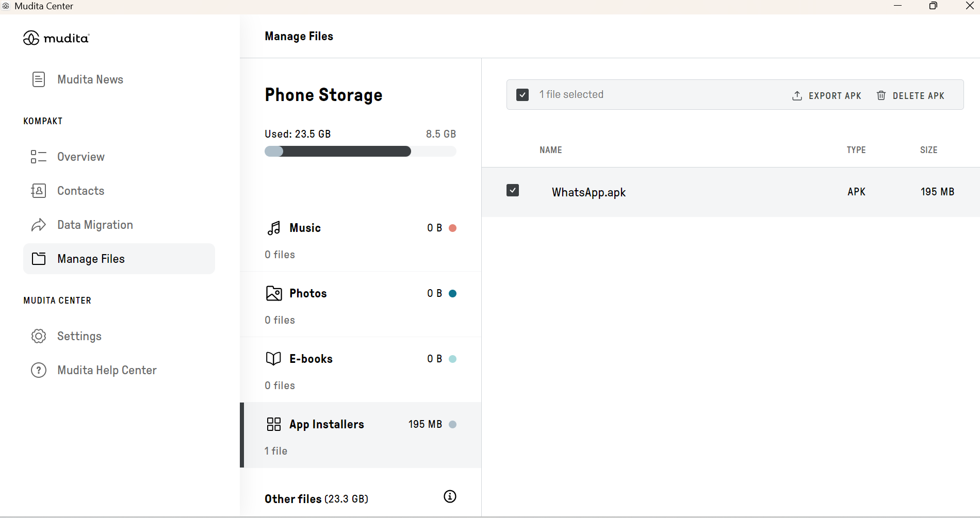Uncheck the WhatsApp.apk file checkbox
The image size is (980, 518).
tap(513, 191)
